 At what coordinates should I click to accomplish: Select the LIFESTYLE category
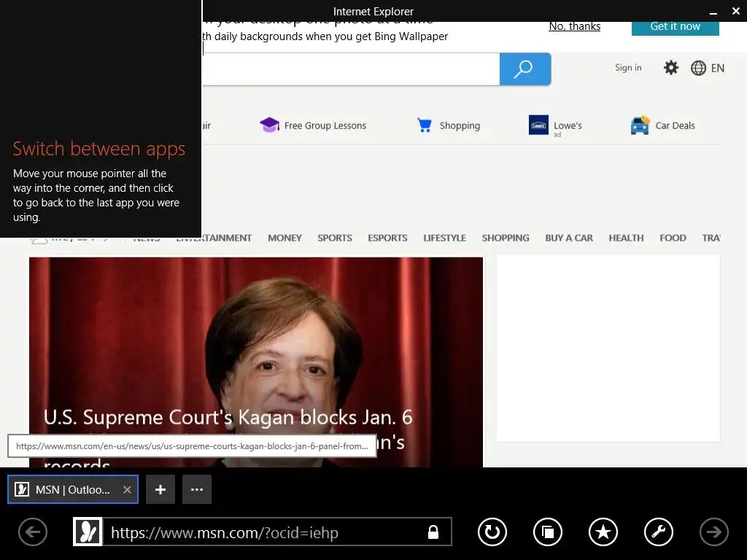(x=444, y=238)
